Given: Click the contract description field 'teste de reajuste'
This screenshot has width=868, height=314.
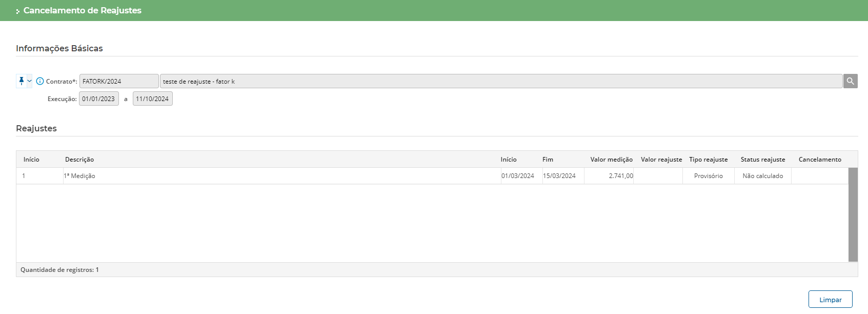Looking at the screenshot, I should tap(500, 81).
